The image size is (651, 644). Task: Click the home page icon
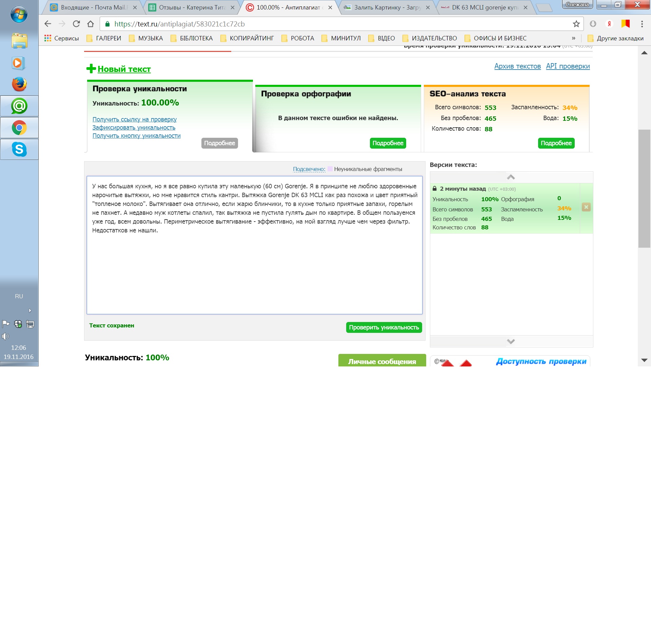point(90,24)
